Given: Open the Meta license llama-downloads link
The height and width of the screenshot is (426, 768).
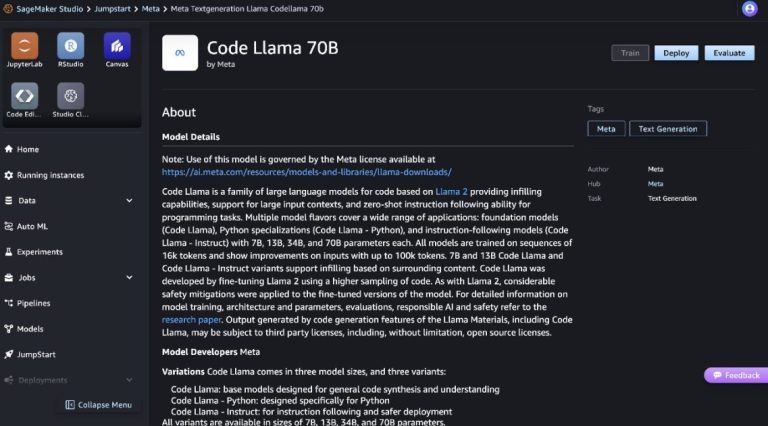Looking at the screenshot, I should pyautogui.click(x=306, y=172).
